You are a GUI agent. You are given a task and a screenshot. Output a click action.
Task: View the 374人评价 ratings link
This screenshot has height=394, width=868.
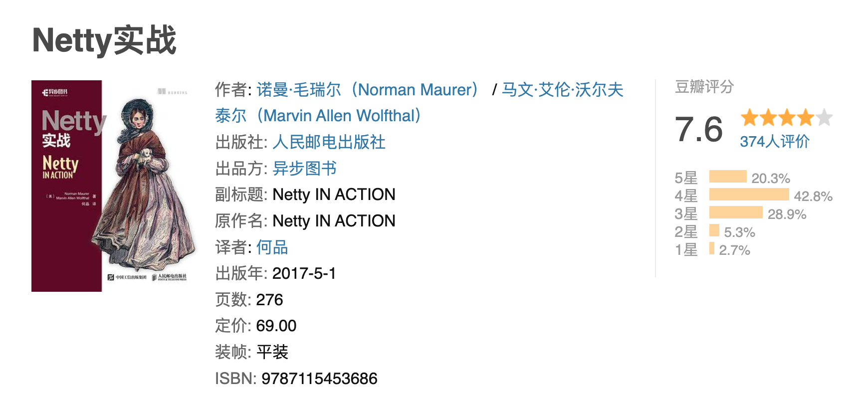(x=774, y=142)
